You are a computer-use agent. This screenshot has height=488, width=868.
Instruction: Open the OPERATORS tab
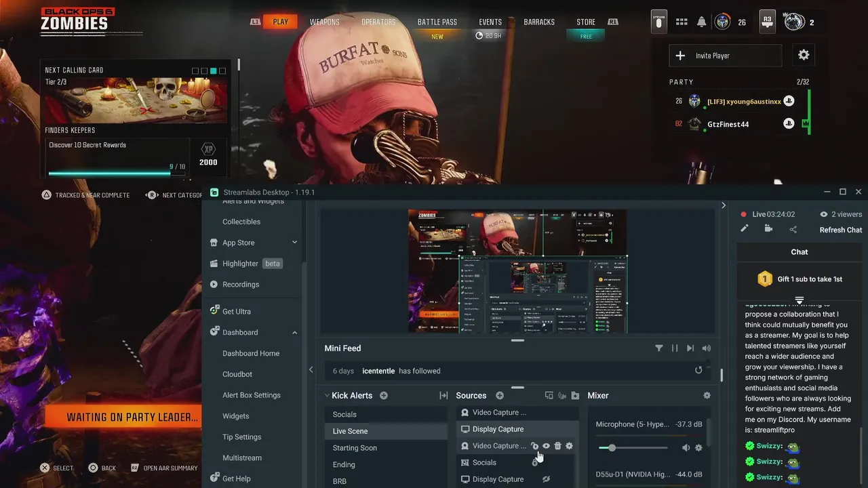[x=378, y=22]
